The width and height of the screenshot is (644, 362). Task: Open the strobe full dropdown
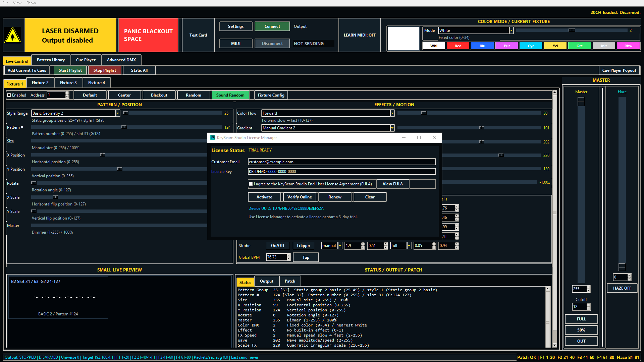coord(409,246)
